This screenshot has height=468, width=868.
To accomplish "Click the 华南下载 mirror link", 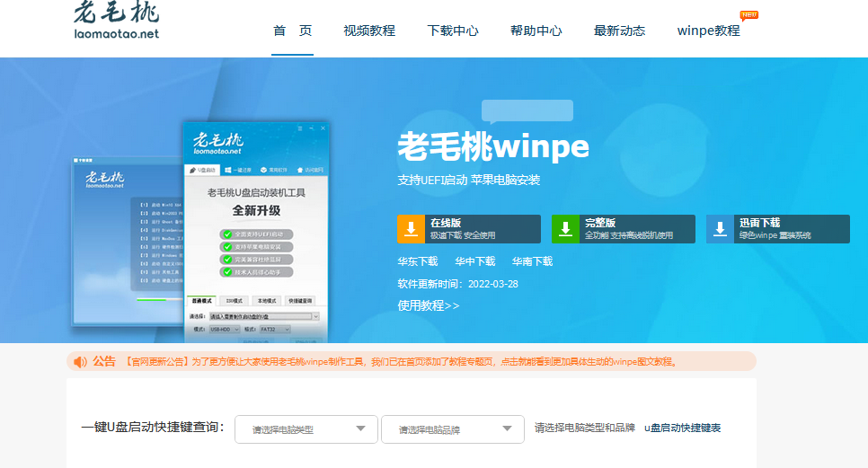I will [532, 261].
